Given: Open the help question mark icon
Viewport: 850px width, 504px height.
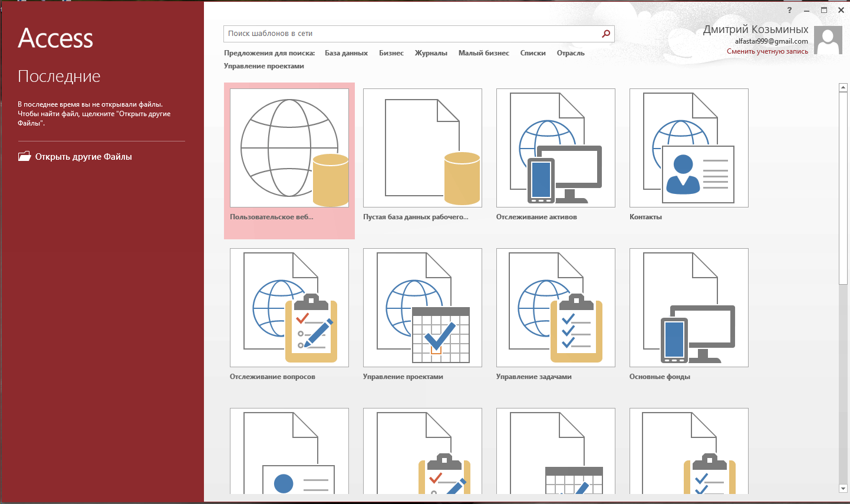Looking at the screenshot, I should coord(789,10).
